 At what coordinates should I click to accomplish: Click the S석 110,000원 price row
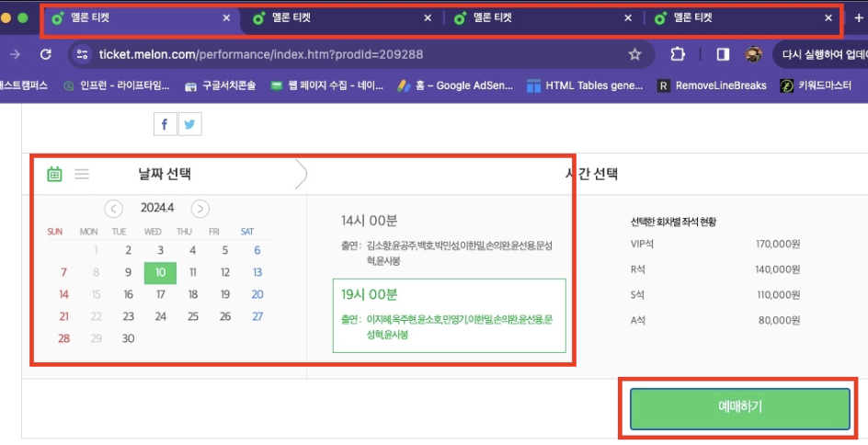715,294
